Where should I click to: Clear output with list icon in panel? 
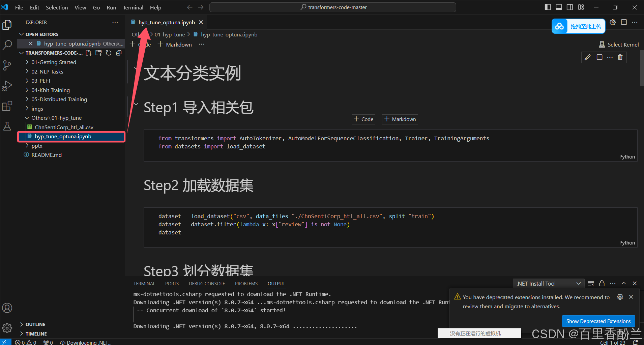pos(591,283)
